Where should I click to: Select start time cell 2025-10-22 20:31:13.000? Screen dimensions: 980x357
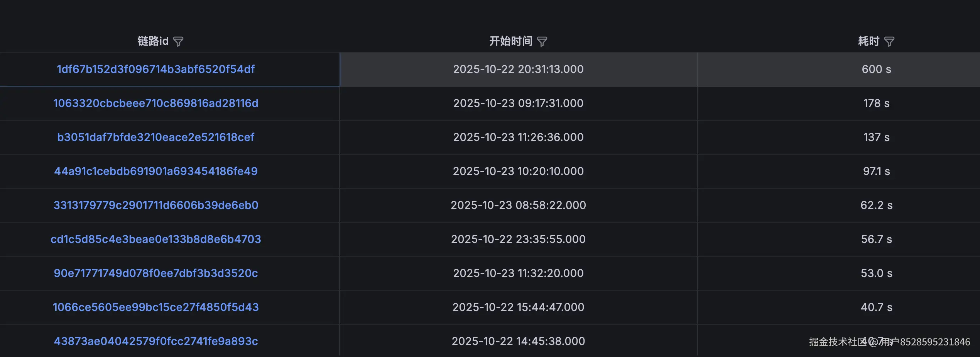[518, 69]
